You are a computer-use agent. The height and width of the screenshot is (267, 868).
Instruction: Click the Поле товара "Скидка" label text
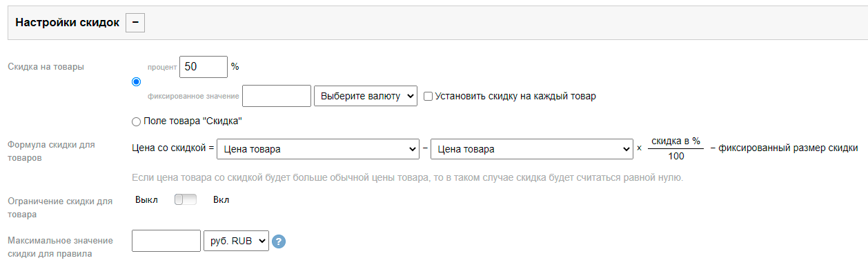click(193, 121)
